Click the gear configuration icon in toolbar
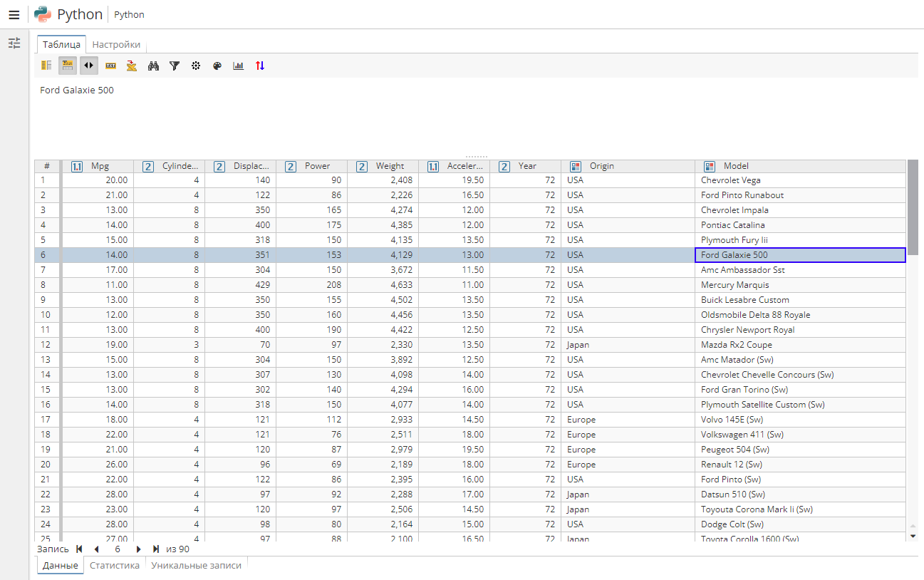Image resolution: width=924 pixels, height=580 pixels. [x=196, y=66]
